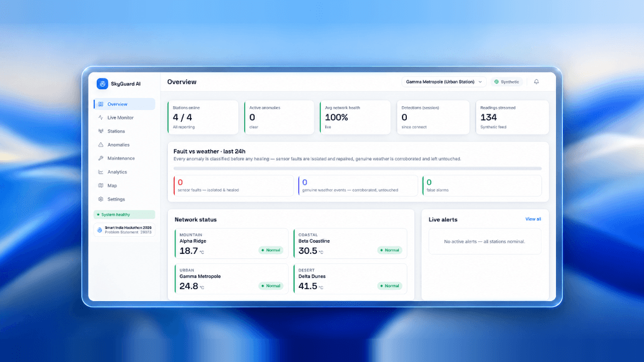Select the Map icon in the sidebar

[101, 185]
